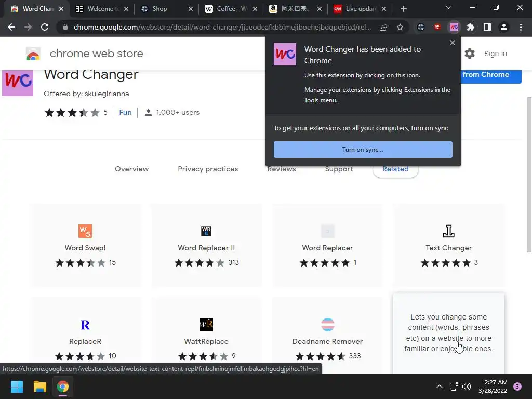Click the '1,000+ users' text
Viewport: 532px width, 399px height.
178,112
